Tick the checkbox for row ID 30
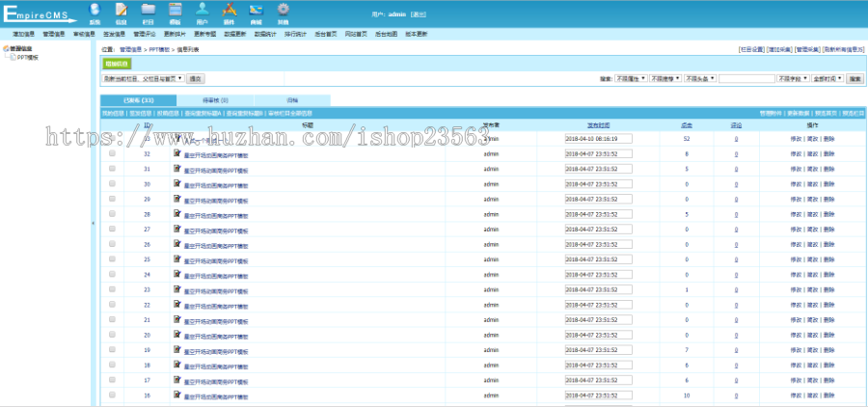Viewport: 868px width, 407px height. [x=113, y=183]
